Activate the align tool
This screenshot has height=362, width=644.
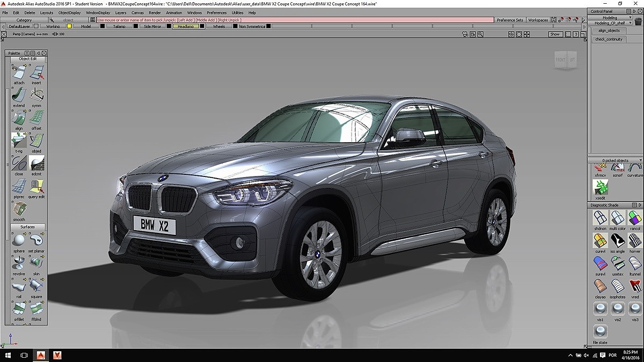point(19,118)
